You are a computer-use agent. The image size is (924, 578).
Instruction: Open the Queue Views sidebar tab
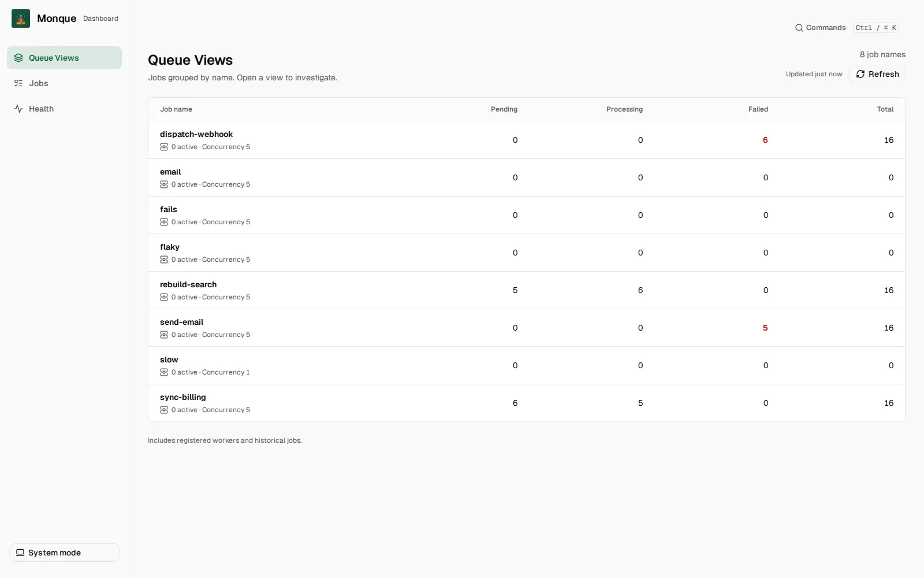pyautogui.click(x=64, y=58)
